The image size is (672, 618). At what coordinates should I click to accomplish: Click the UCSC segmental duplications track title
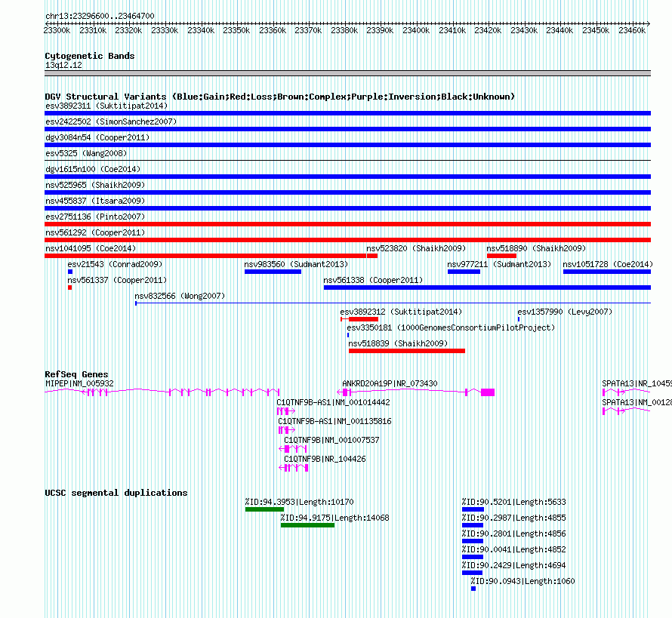pyautogui.click(x=116, y=493)
